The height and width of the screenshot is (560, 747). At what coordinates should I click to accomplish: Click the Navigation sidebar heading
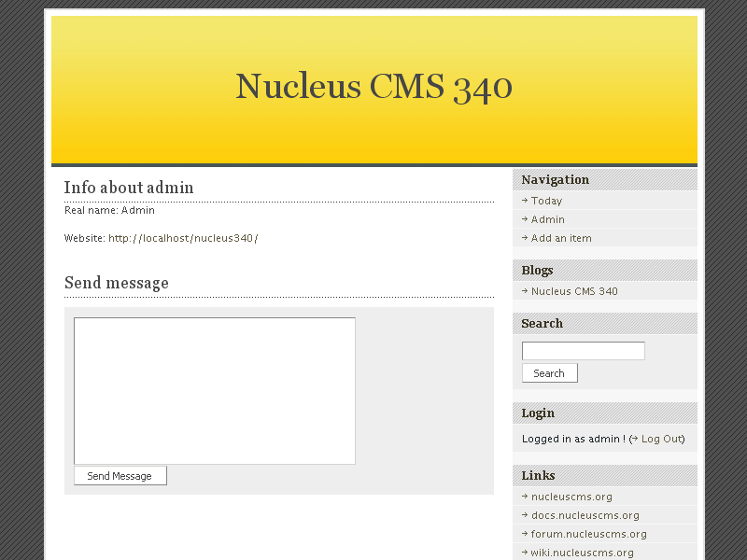click(x=556, y=179)
